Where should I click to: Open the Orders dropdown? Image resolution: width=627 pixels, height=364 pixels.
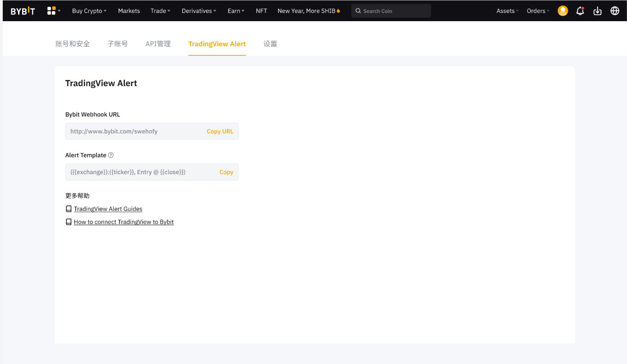(x=538, y=11)
